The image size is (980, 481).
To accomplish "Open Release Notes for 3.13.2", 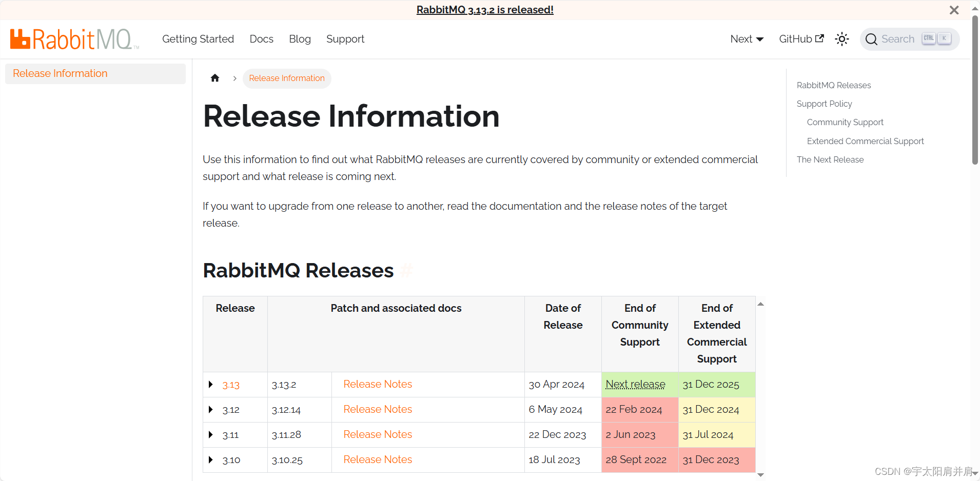I will coord(378,384).
